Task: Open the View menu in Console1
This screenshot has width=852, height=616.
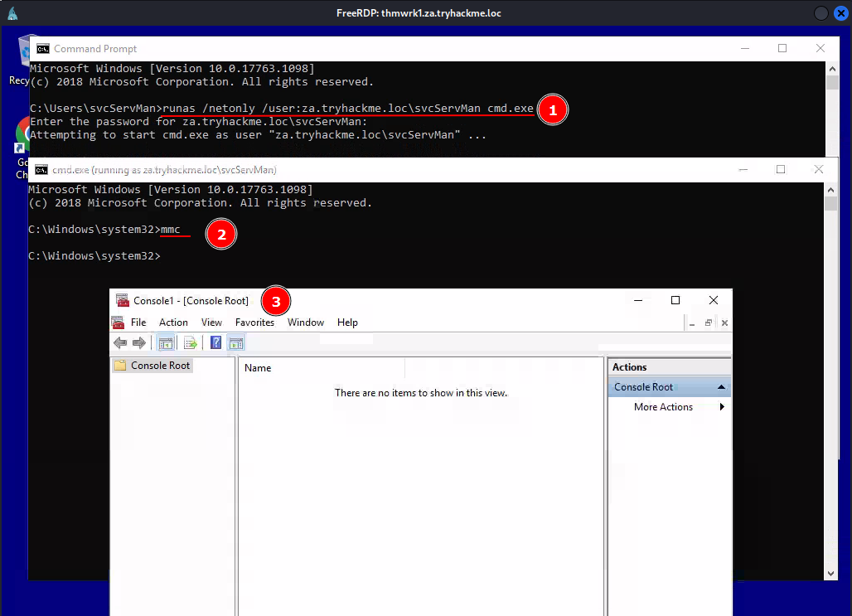Action: point(211,323)
